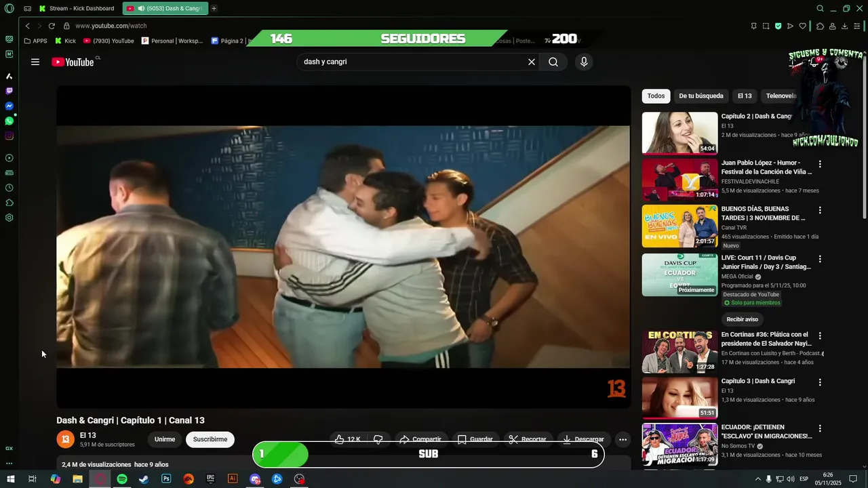The width and height of the screenshot is (868, 488).
Task: Open the Personal | Worksp... bookmark
Action: click(x=172, y=41)
